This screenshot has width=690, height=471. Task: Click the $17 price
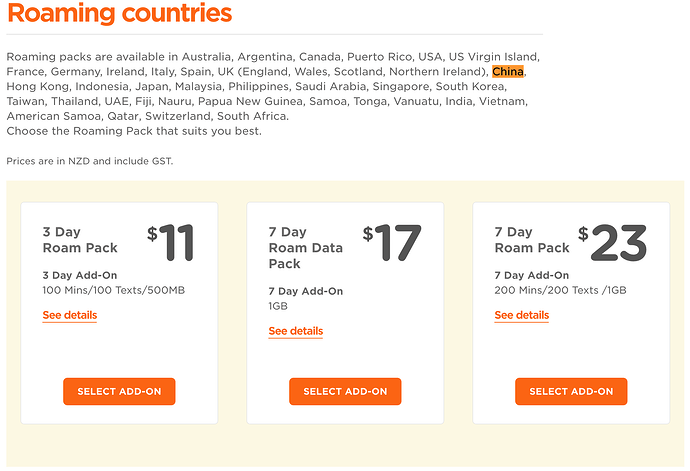coord(392,242)
